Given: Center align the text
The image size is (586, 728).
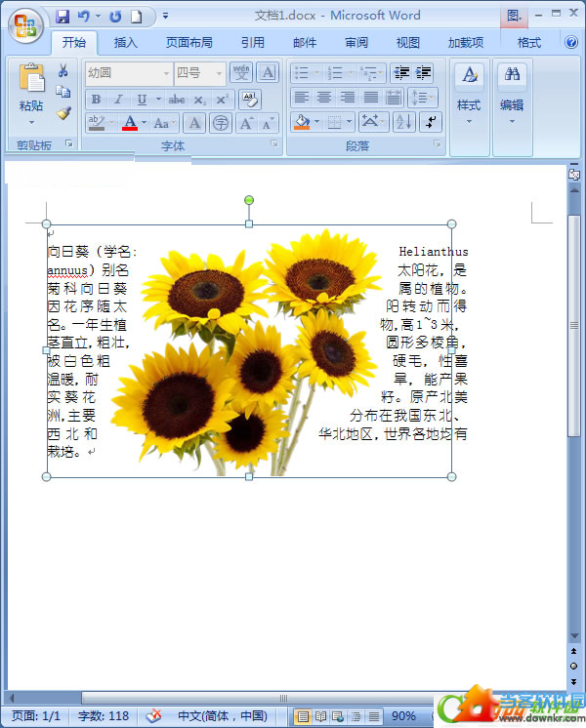Looking at the screenshot, I should [324, 98].
